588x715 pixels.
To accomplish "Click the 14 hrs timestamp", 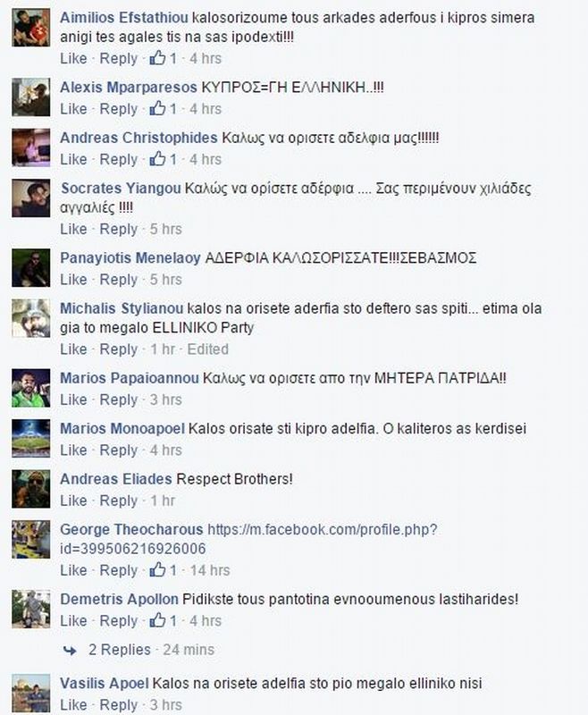I will click(x=210, y=570).
